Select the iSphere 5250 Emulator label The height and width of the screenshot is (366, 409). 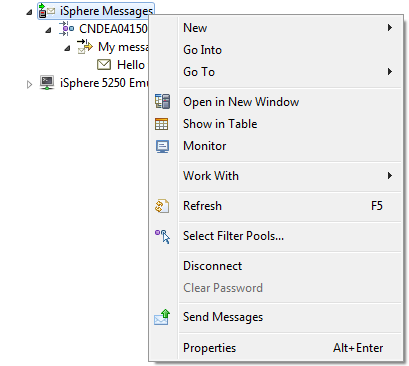coord(104,83)
